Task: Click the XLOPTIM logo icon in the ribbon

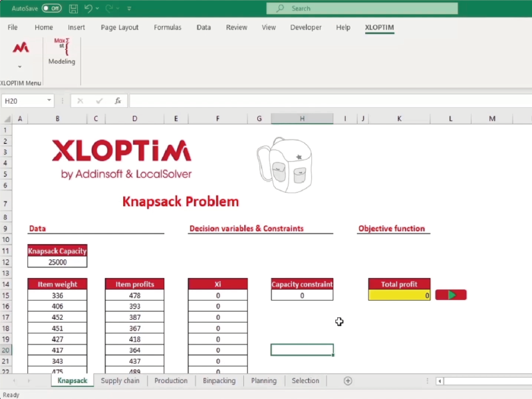Action: point(21,48)
